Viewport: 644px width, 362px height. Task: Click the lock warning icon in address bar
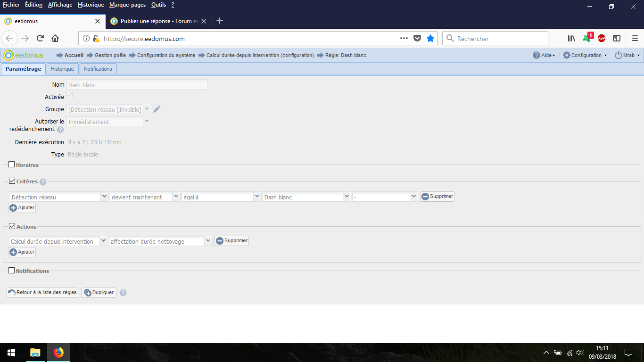pyautogui.click(x=96, y=39)
